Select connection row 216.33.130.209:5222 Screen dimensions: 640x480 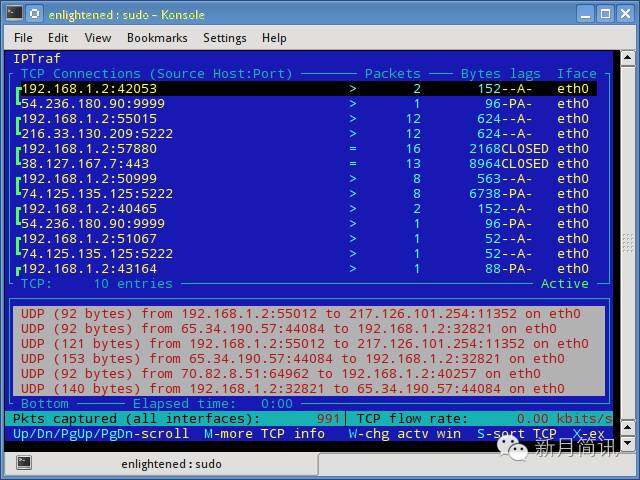(x=305, y=134)
